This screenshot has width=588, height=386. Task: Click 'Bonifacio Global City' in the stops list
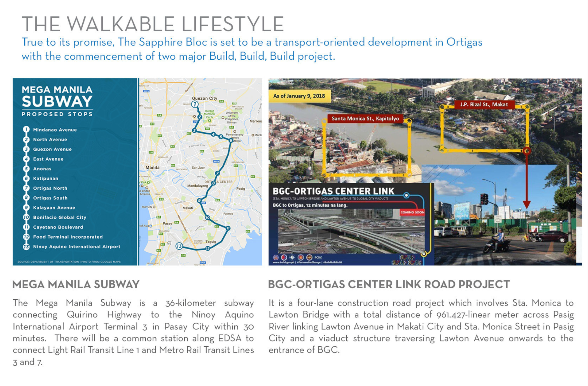coord(60,217)
